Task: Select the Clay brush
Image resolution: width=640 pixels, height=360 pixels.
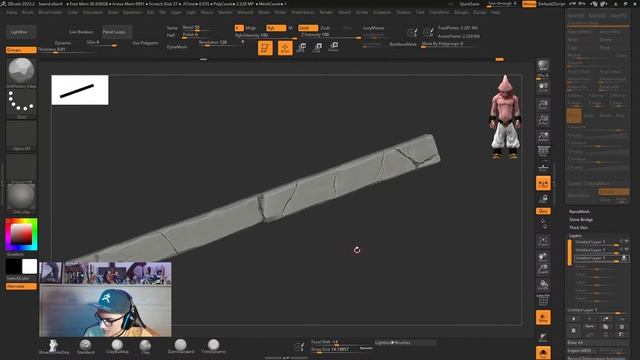Action: coord(145,347)
